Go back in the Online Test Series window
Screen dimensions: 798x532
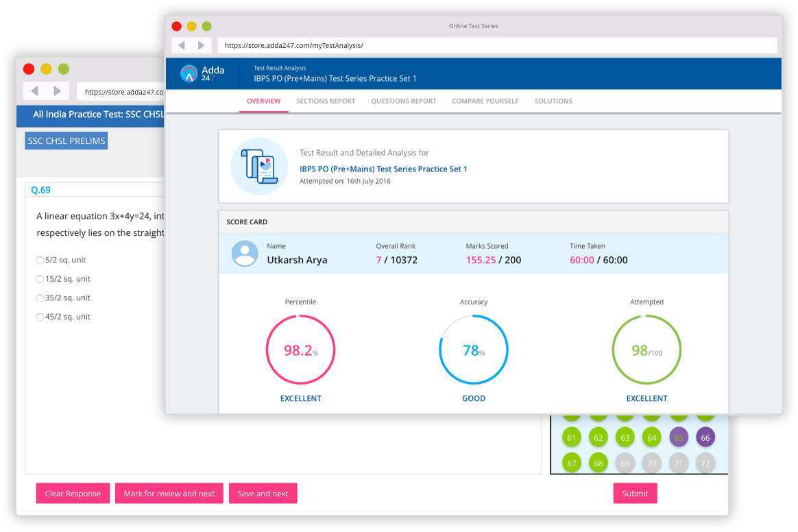pyautogui.click(x=182, y=45)
